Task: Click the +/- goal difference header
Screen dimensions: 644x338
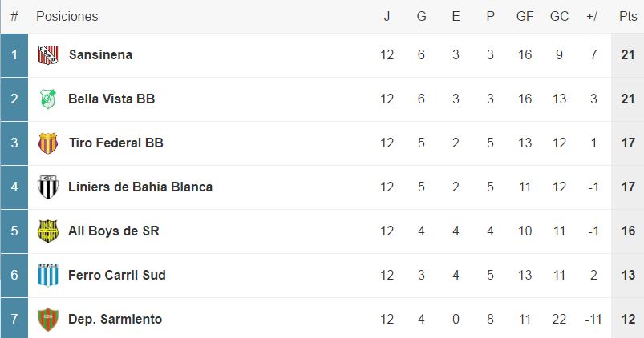Action: (593, 17)
